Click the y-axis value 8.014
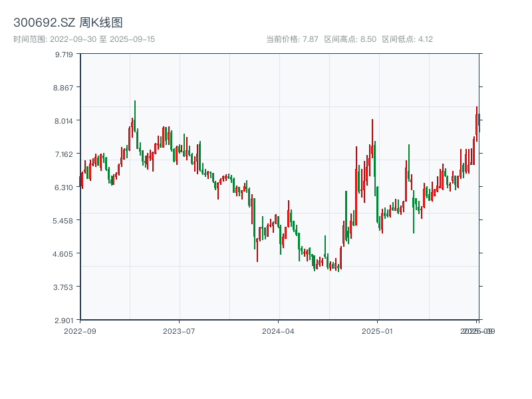The height and width of the screenshot is (399, 532). pos(64,121)
